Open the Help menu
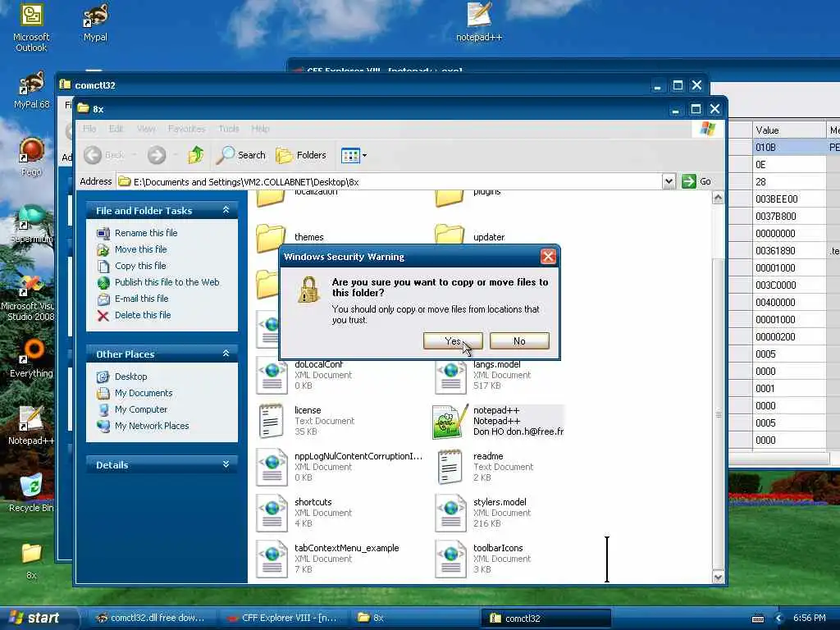This screenshot has height=630, width=840. coord(260,129)
